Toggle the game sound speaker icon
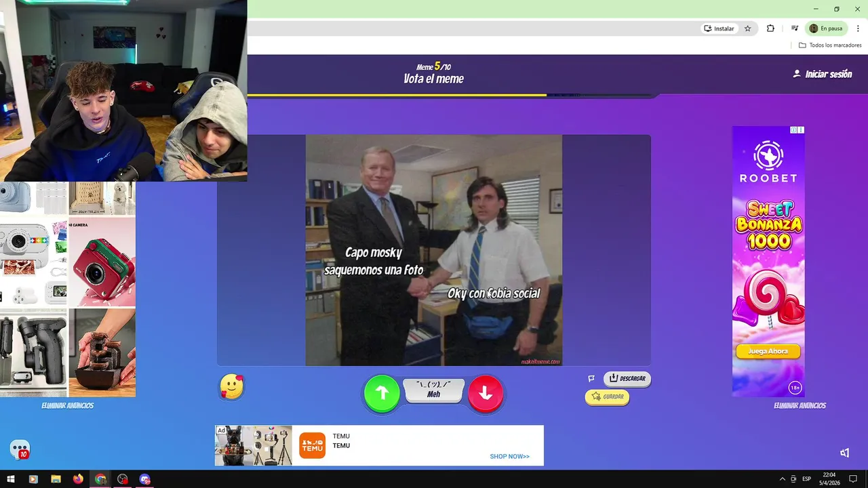Screen dimensions: 868x488 (844, 453)
